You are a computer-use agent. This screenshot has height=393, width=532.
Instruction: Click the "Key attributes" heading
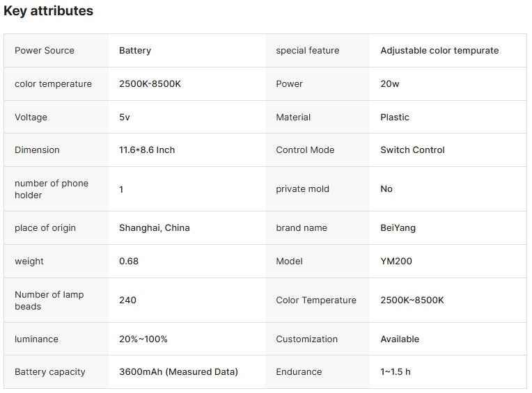[49, 11]
